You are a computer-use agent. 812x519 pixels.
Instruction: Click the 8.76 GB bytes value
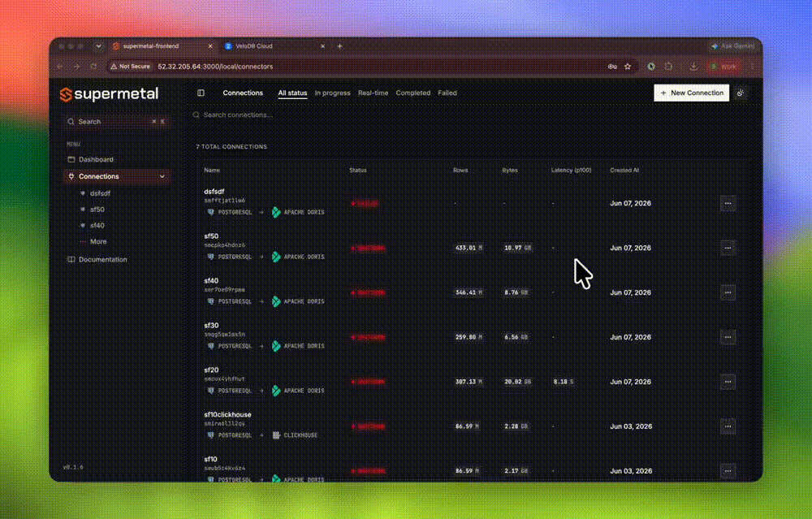(x=516, y=292)
